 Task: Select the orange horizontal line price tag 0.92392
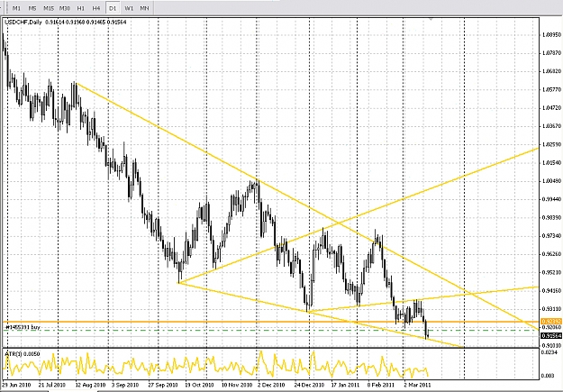[x=551, y=321]
